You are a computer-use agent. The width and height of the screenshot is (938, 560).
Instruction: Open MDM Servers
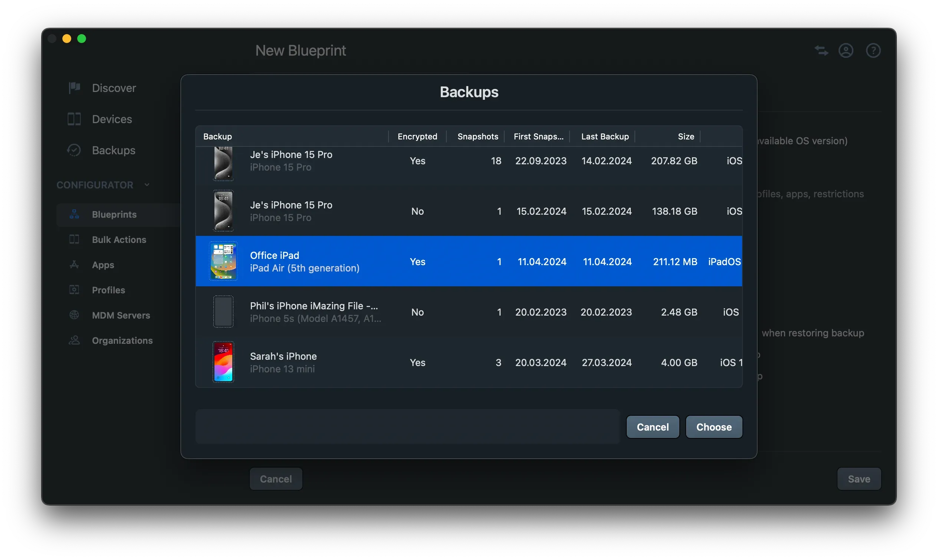coord(121,315)
